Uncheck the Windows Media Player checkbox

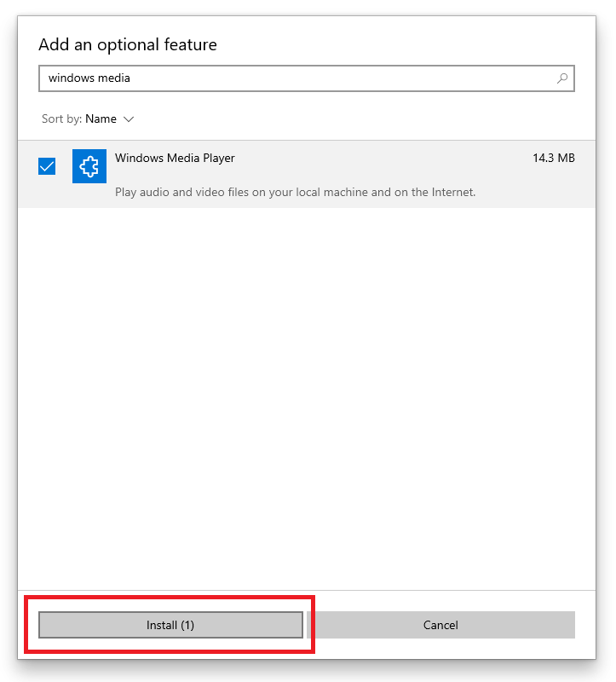click(x=47, y=166)
